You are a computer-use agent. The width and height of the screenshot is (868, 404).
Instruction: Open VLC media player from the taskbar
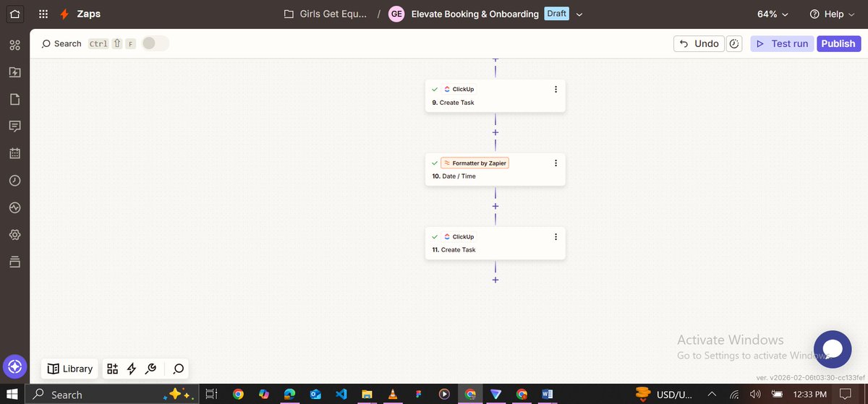pyautogui.click(x=393, y=395)
